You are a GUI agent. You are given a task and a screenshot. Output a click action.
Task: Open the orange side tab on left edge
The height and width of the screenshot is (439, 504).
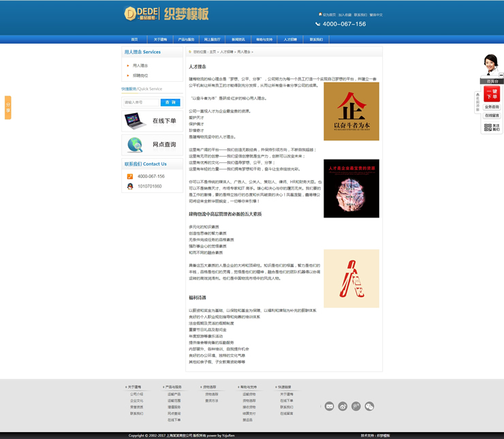pyautogui.click(x=7, y=108)
